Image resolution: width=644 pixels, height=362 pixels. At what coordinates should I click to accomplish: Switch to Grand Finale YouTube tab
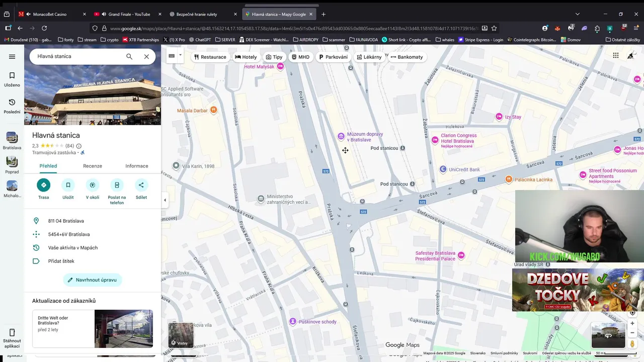tap(128, 14)
